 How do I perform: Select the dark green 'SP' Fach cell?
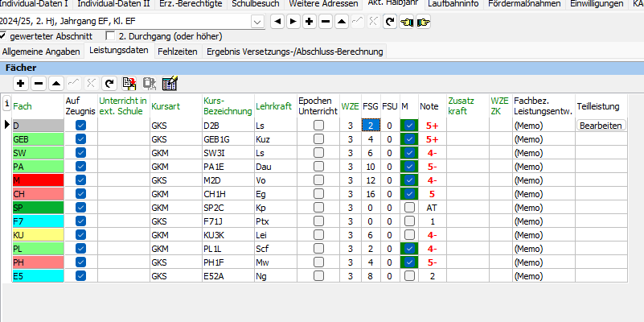click(x=39, y=208)
